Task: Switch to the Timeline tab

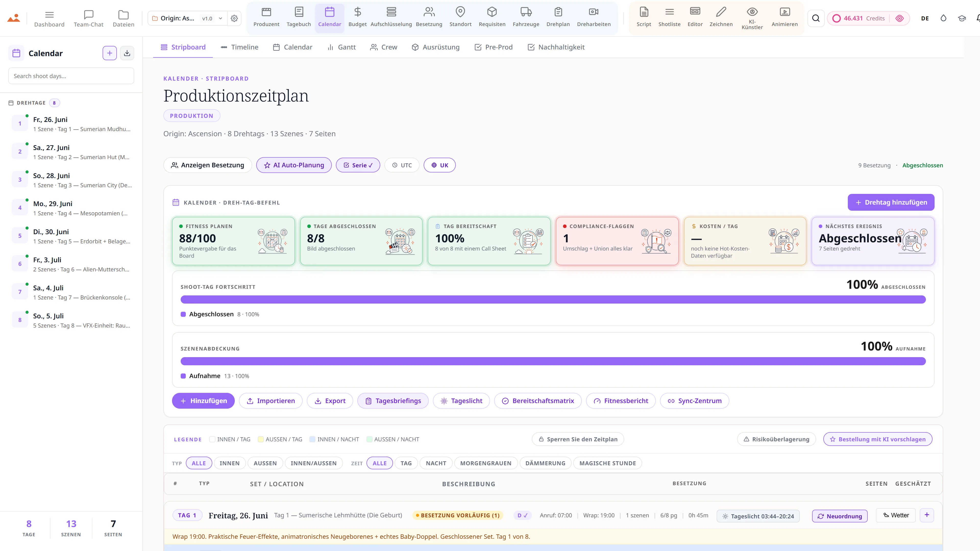Action: coord(239,47)
